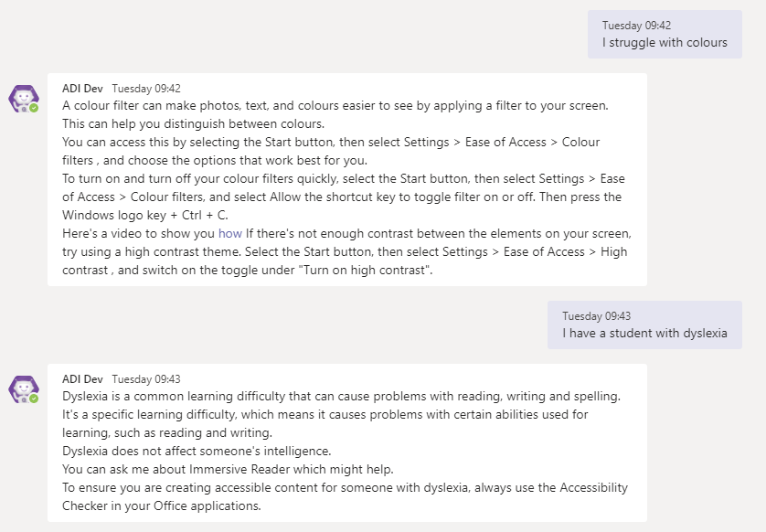Click timestamp above 'I have a student with dyslexia'
The image size is (766, 532).
pos(596,316)
